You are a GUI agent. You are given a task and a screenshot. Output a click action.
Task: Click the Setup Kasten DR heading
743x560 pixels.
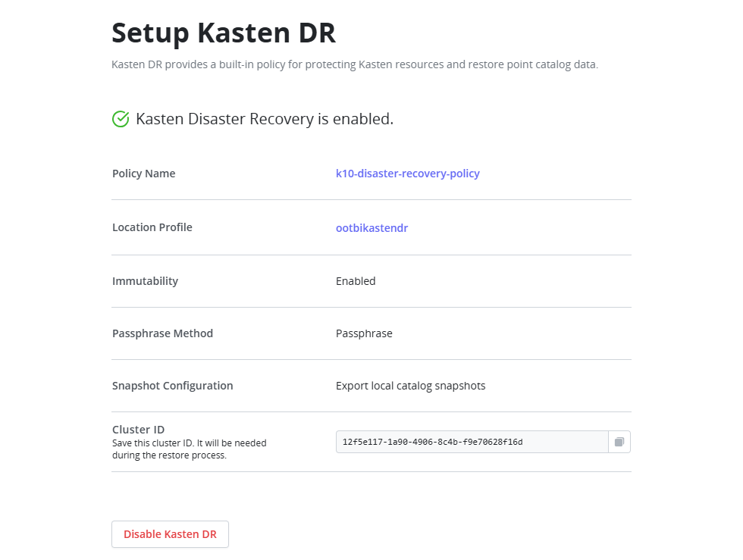[x=223, y=33]
